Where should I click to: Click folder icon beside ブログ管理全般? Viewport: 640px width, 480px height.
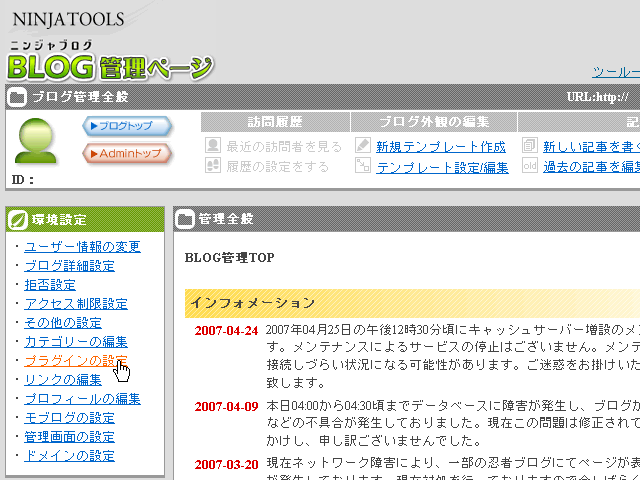pos(17,97)
